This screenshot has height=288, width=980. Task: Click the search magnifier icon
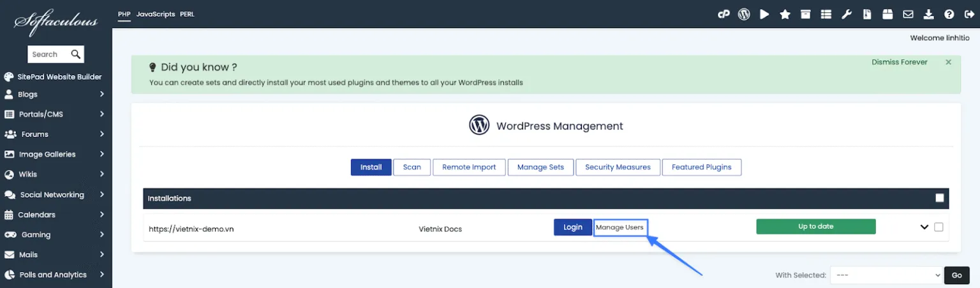pos(75,54)
